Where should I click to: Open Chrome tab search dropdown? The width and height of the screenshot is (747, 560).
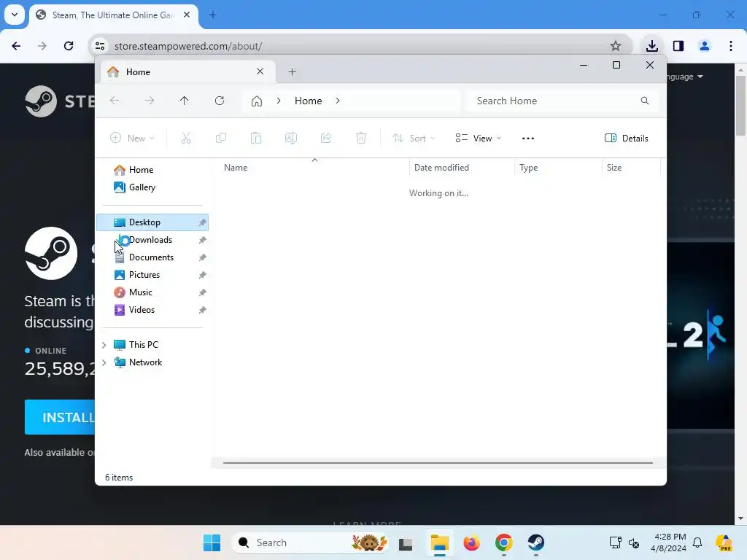[15, 15]
